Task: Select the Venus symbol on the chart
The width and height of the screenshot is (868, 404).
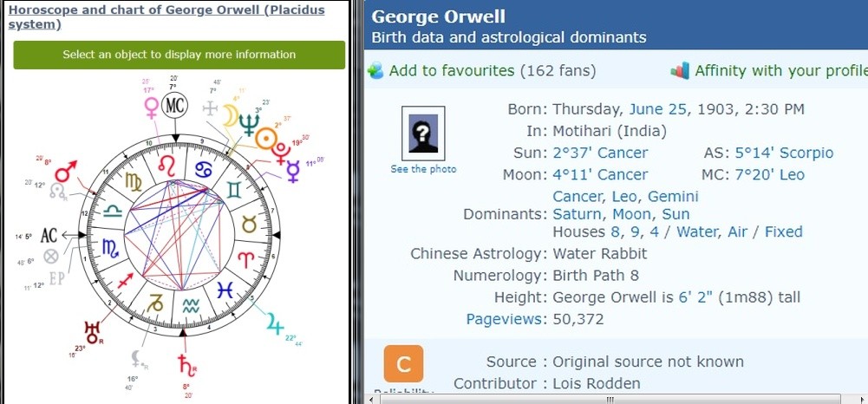Action: [151, 108]
